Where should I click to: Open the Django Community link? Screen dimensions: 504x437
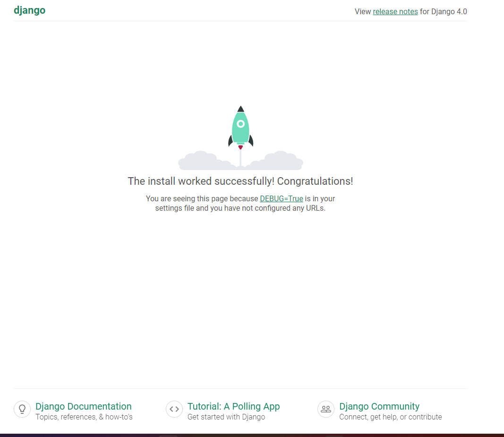click(x=379, y=406)
